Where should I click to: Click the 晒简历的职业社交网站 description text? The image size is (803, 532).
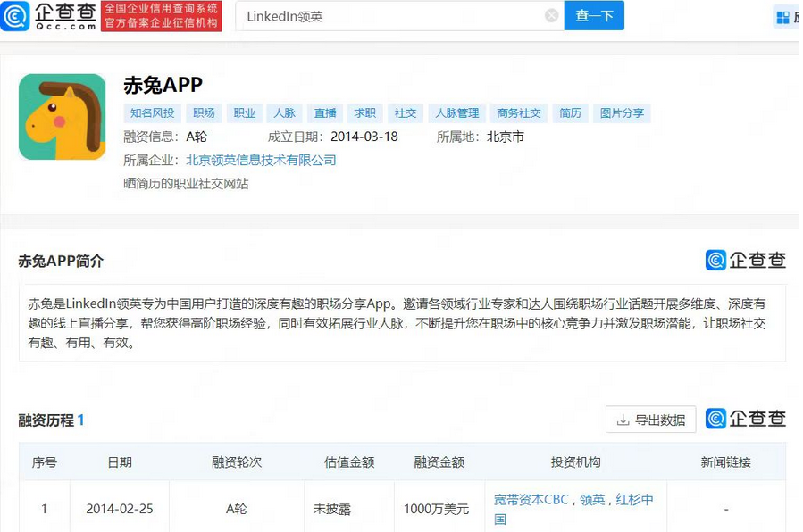[186, 184]
